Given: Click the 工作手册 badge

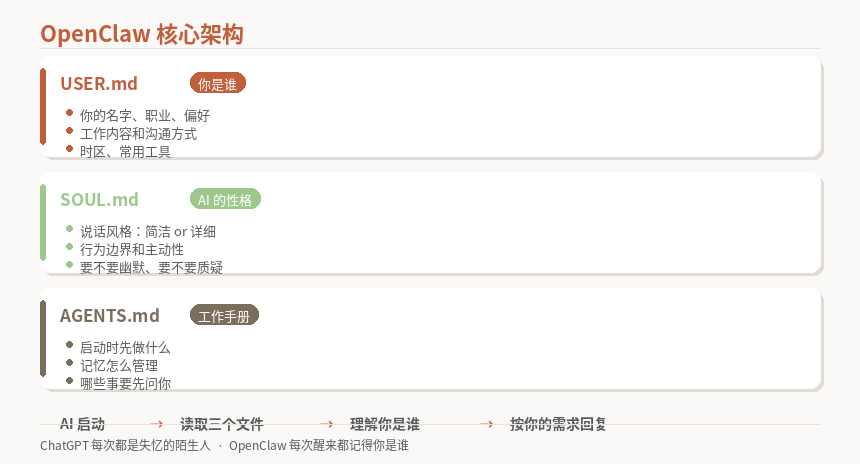Looking at the screenshot, I should coord(224,316).
